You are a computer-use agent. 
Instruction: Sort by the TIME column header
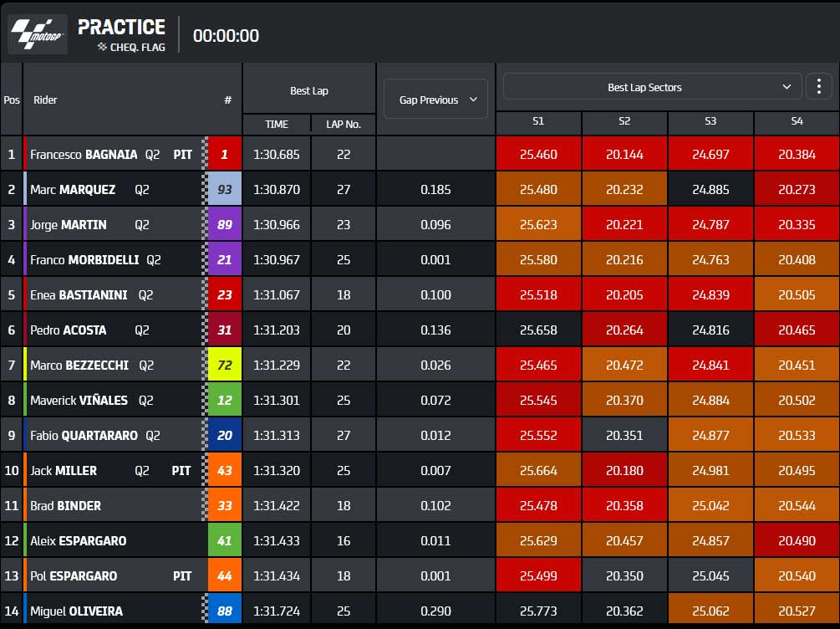(277, 125)
